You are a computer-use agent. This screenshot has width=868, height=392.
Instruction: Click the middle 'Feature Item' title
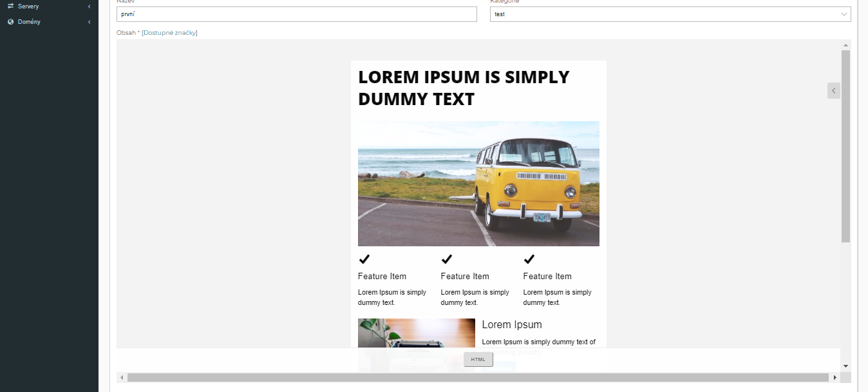coord(465,276)
